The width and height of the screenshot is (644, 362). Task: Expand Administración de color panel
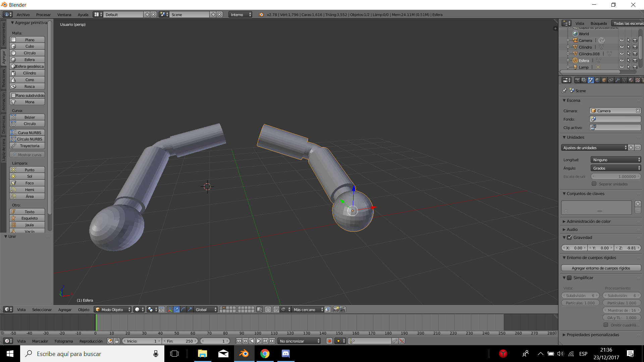click(x=564, y=221)
